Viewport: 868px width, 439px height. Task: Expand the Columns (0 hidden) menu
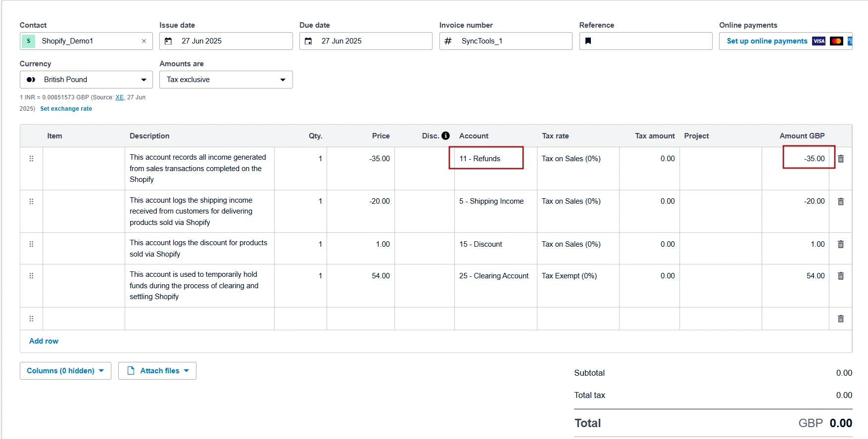[65, 371]
